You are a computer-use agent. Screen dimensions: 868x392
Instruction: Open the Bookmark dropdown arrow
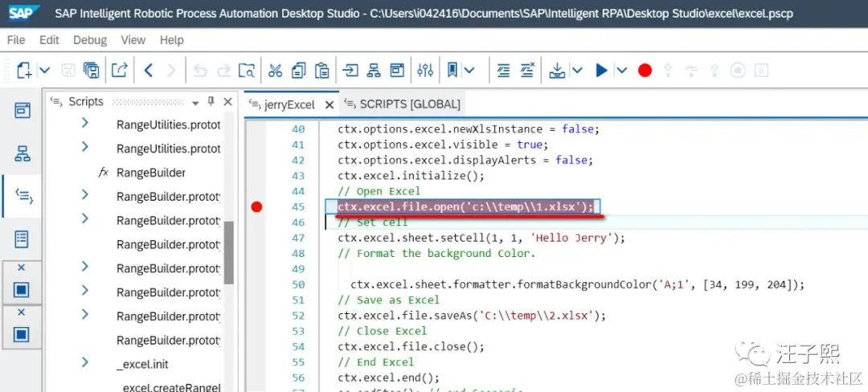point(469,70)
